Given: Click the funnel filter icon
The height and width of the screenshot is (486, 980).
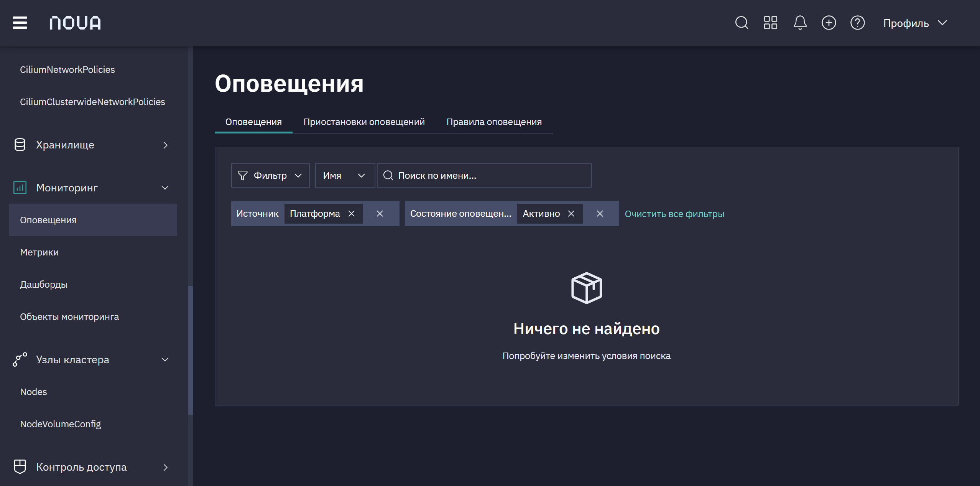Looking at the screenshot, I should click(x=242, y=175).
